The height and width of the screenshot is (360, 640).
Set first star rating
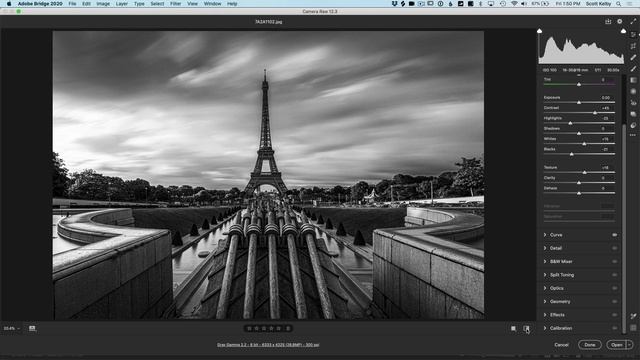[249, 328]
